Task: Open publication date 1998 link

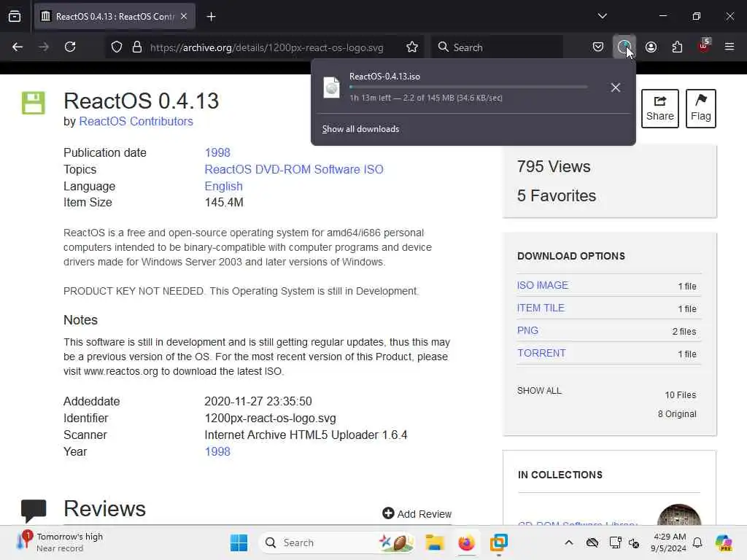Action: point(217,153)
